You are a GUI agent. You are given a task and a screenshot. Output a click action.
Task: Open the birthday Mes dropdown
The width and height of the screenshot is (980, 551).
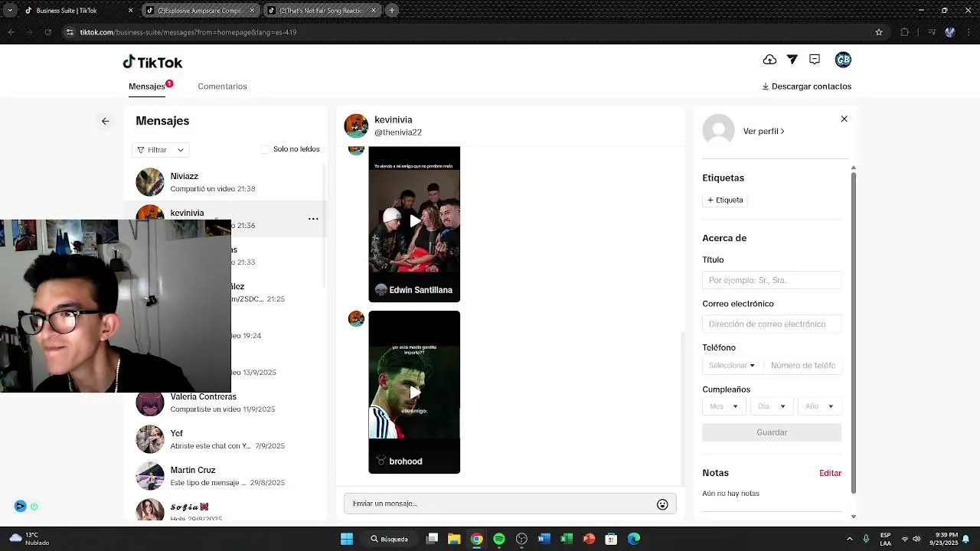click(x=724, y=406)
